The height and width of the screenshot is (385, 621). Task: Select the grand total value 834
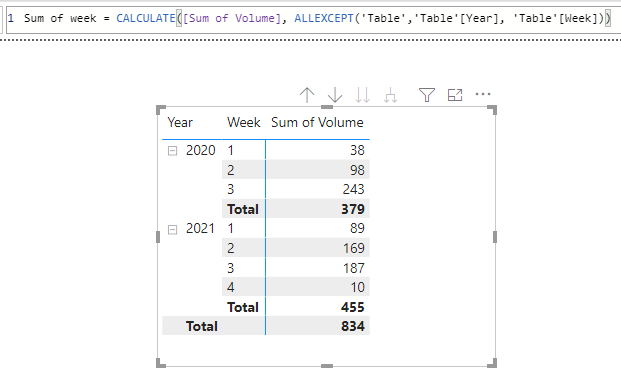(352, 326)
